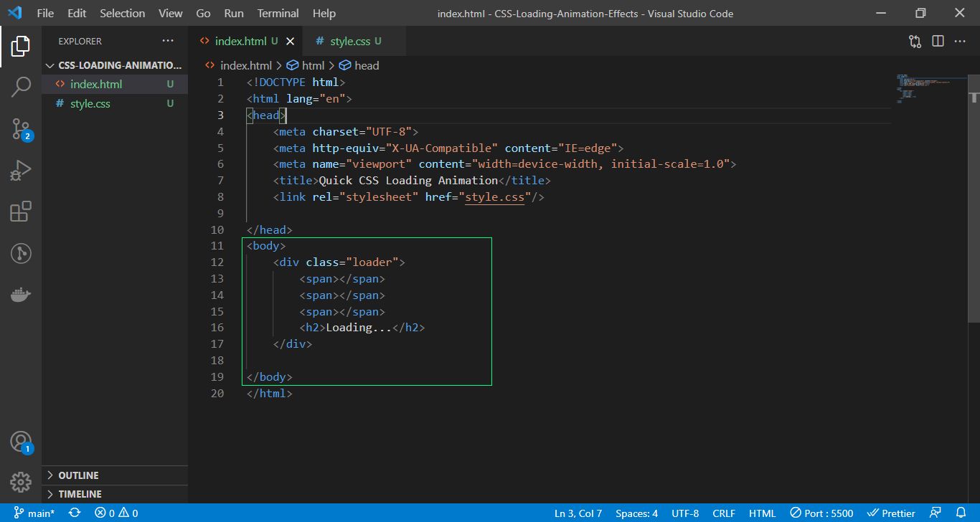
Task: Click the Synchronize Changes status bar icon
Action: (74, 513)
